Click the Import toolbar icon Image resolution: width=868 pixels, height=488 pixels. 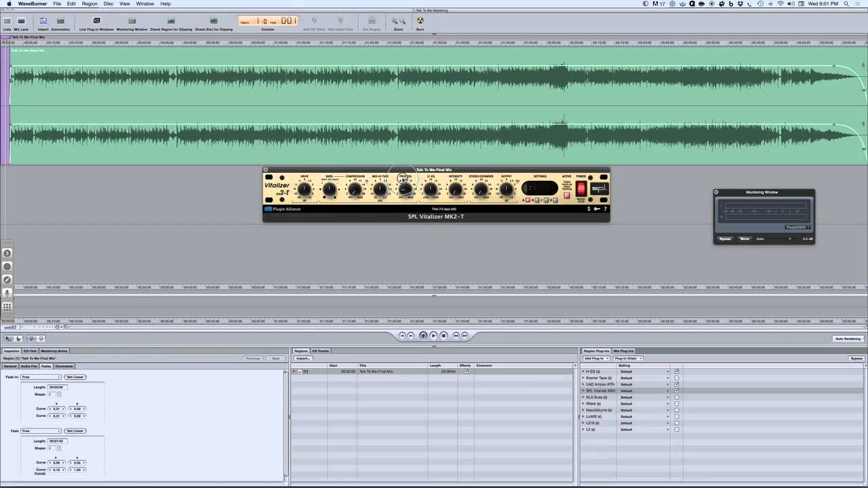pyautogui.click(x=43, y=21)
